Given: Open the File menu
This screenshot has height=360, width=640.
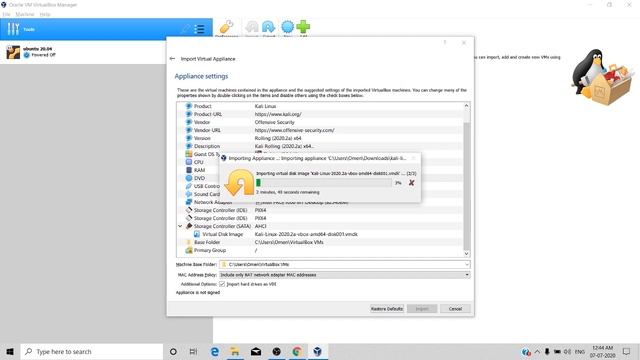Looking at the screenshot, I should pos(6,14).
